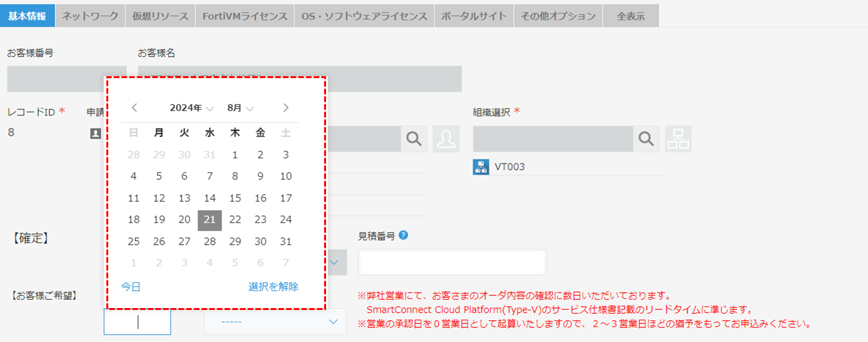Click the date input field with cursor
This screenshot has width=868, height=342.
click(137, 322)
